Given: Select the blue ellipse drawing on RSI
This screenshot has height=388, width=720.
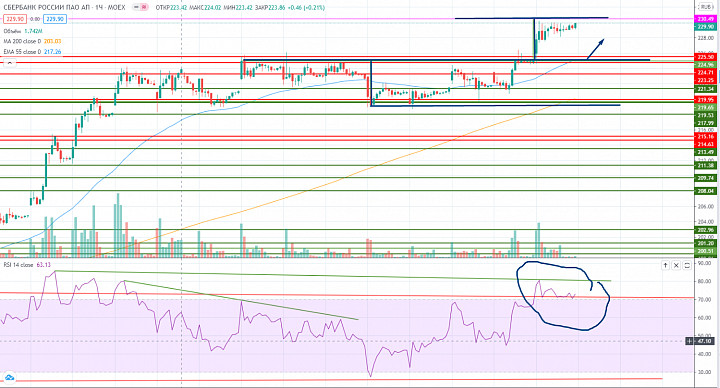Looking at the screenshot, I should 563,296.
